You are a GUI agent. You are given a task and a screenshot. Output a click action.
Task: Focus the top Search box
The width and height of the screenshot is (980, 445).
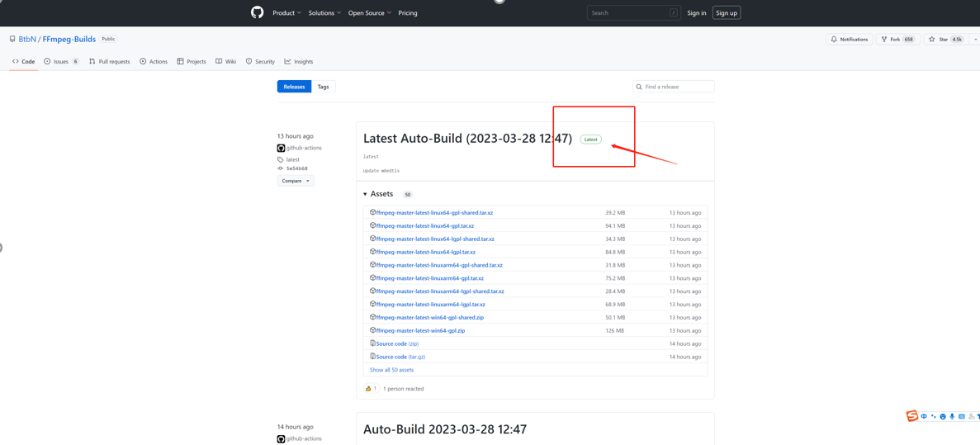634,12
